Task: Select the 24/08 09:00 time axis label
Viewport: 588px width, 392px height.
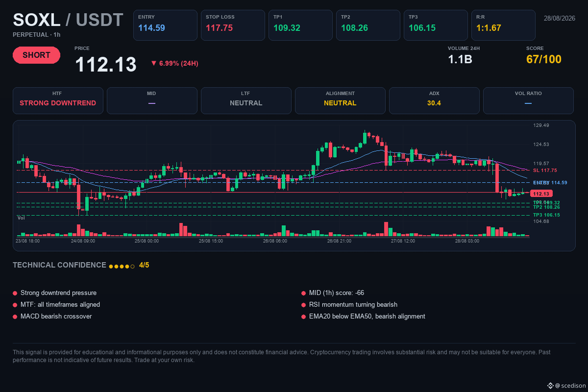Action: point(83,241)
